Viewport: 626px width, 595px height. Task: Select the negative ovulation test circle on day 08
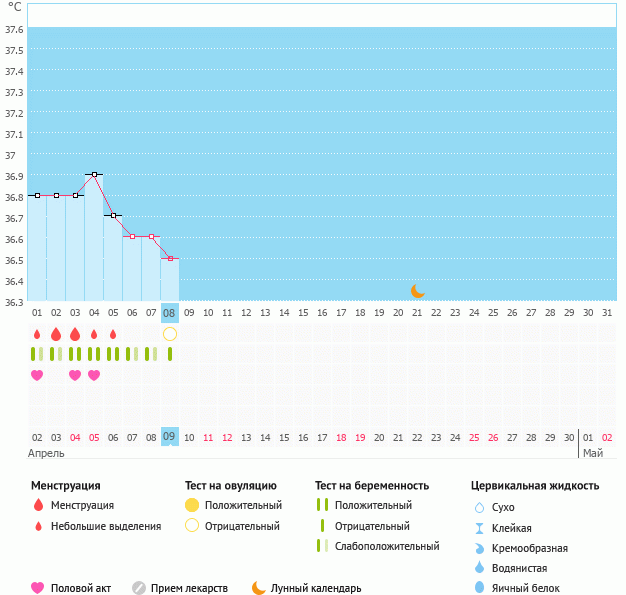pos(170,334)
